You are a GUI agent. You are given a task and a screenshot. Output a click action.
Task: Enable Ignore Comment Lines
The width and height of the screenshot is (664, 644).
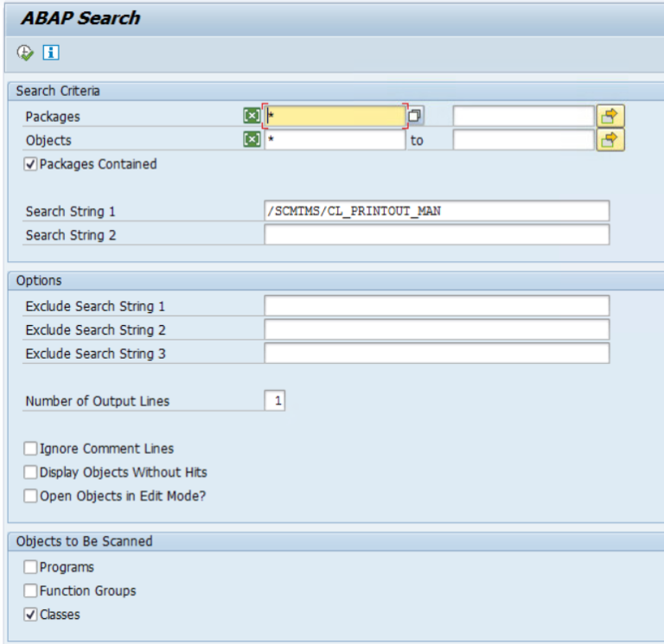(30, 449)
